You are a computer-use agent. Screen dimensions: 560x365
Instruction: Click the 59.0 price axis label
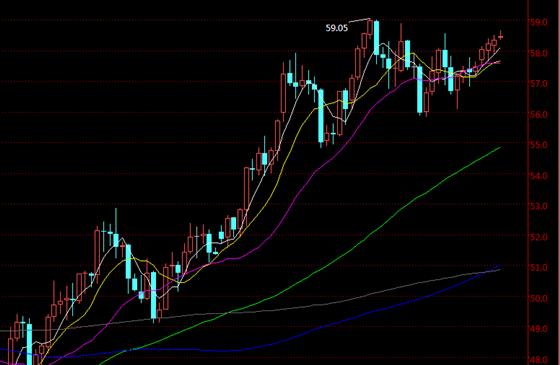pyautogui.click(x=539, y=22)
